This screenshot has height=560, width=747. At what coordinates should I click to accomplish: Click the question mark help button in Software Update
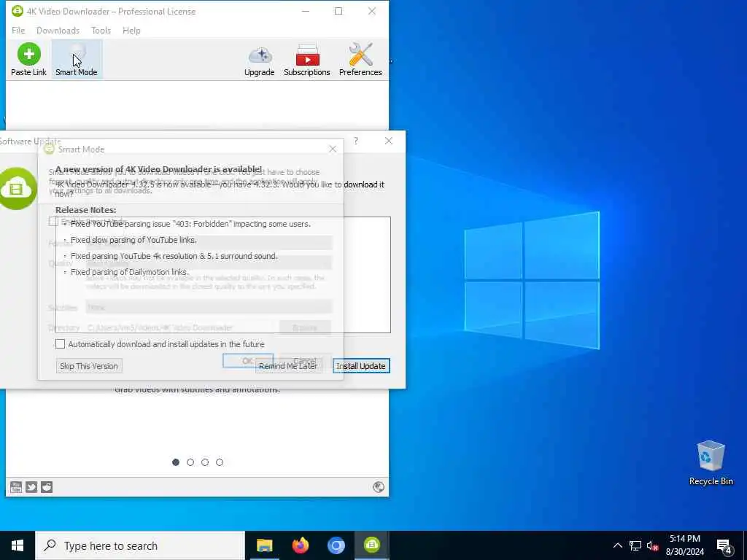coord(356,141)
